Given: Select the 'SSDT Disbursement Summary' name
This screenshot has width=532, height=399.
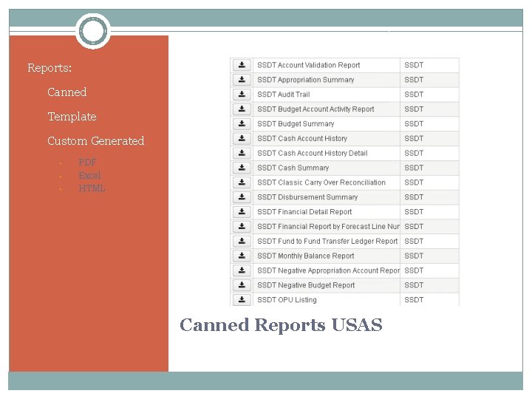Looking at the screenshot, I should pos(307,197).
